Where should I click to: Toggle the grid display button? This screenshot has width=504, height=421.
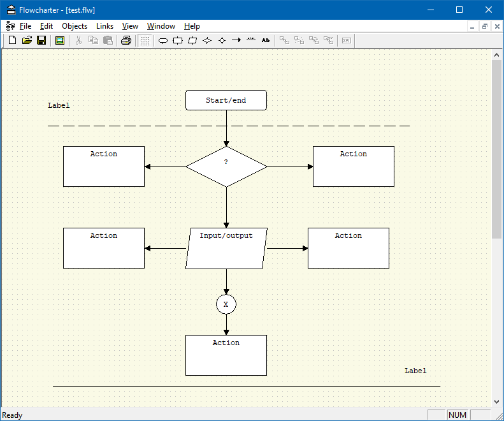click(145, 41)
